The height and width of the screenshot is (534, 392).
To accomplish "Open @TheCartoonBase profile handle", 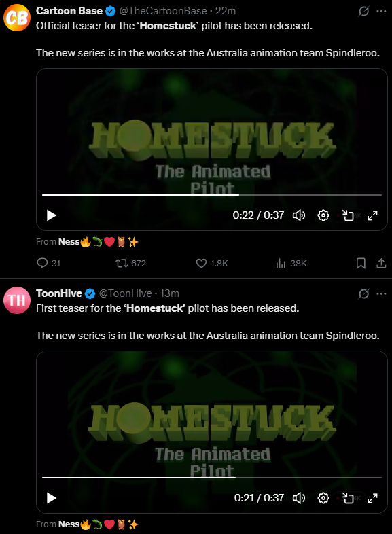I will coord(163,11).
